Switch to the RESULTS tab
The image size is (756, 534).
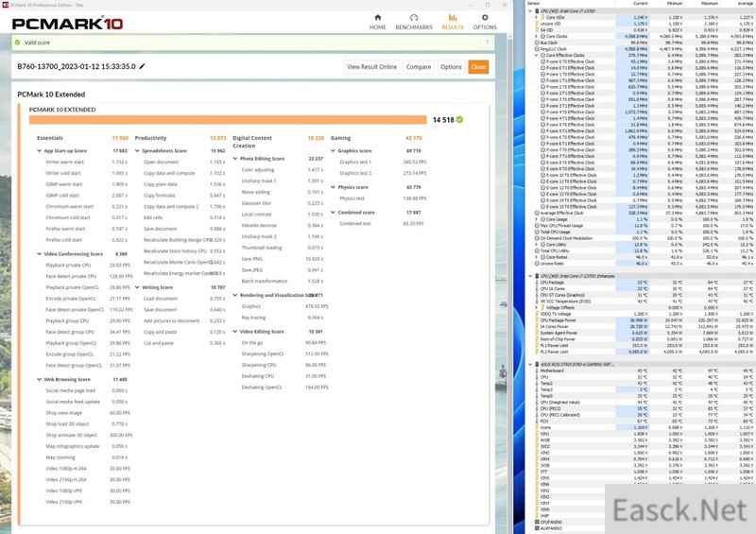coord(453,22)
